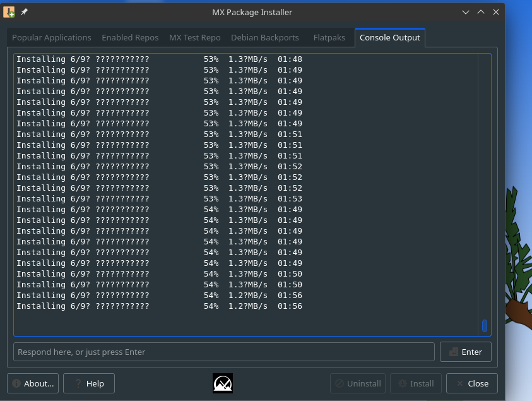The width and height of the screenshot is (532, 401).
Task: Click the console line showing 01:53
Action: [x=160, y=199]
